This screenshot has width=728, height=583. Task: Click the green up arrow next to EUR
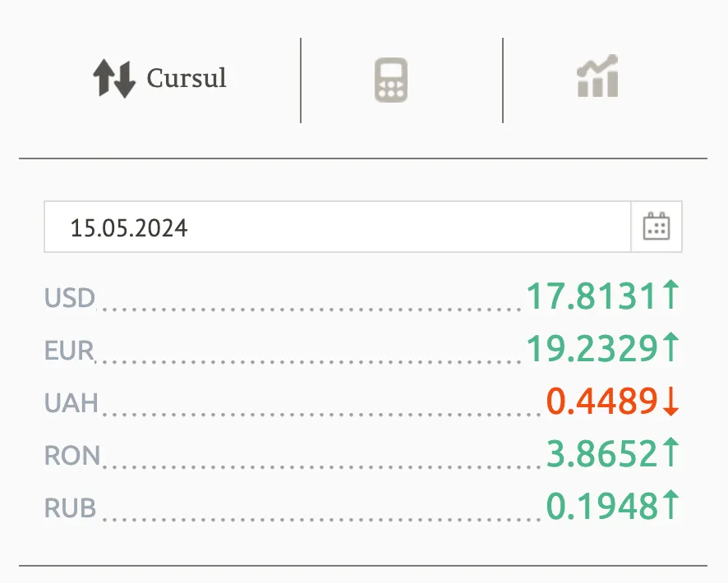[670, 347]
